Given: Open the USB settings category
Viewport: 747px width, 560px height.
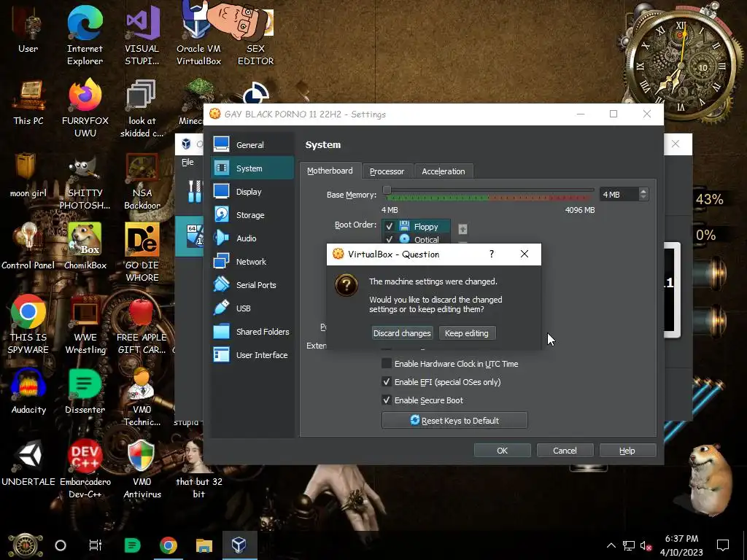Looking at the screenshot, I should 252,308.
